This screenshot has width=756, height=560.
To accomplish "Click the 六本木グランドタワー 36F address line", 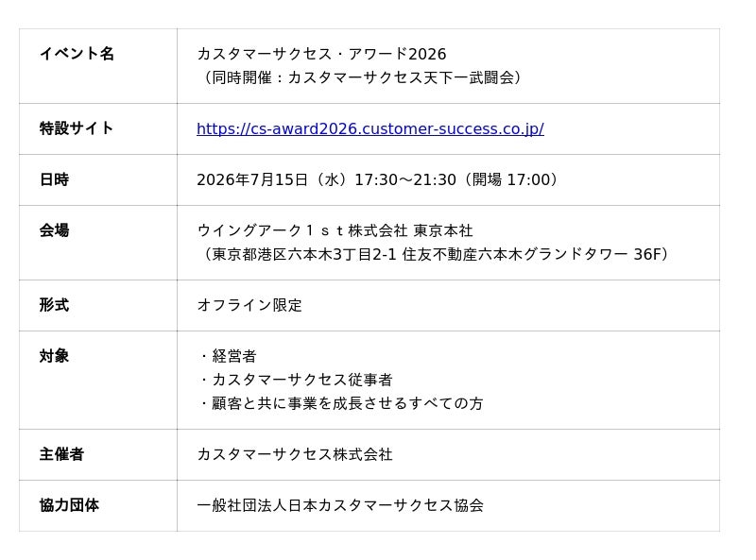I will click(437, 254).
